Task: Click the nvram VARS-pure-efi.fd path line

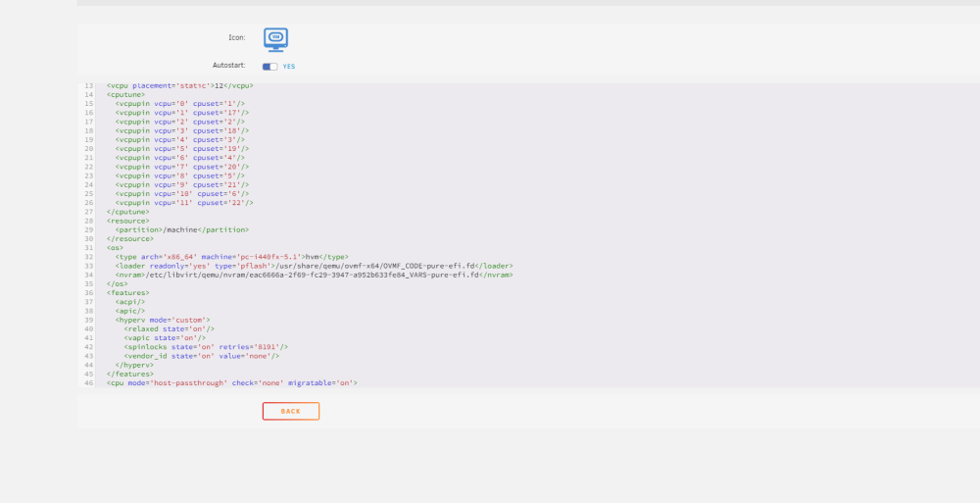Action: pyautogui.click(x=315, y=275)
